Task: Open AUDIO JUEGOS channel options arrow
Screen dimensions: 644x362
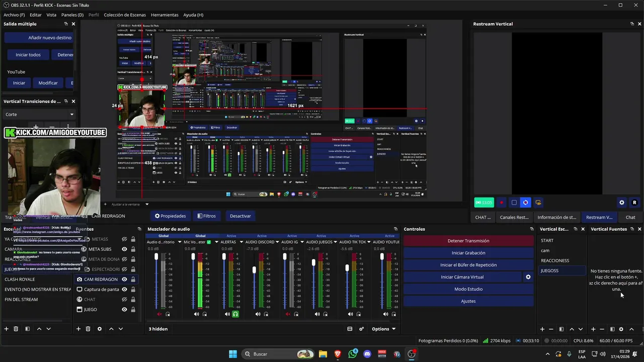Action: tap(336, 242)
